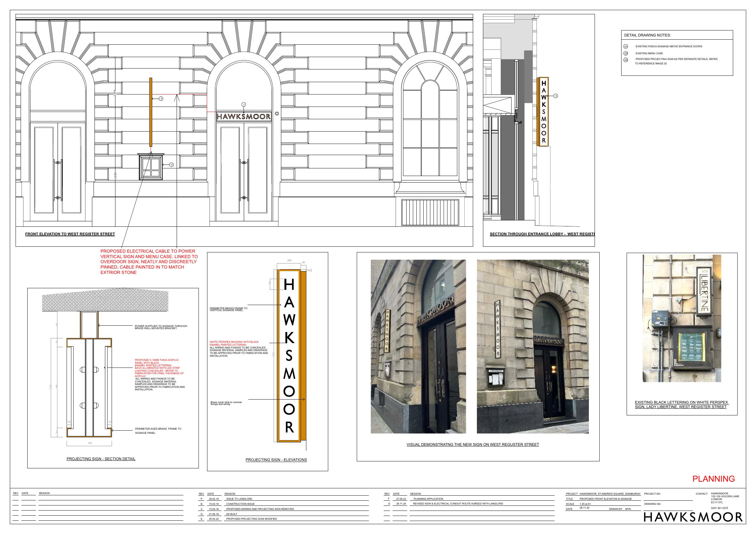Screen dimensions: 756x534
Task: Click the '100' width dimension in section detail
Action: tap(89, 443)
